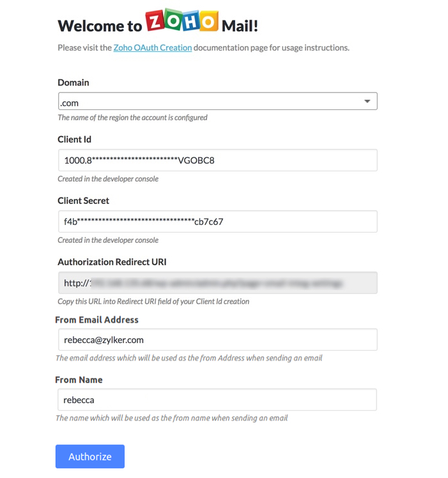Click the From Email Address input
This screenshot has width=448, height=478.
217,340
